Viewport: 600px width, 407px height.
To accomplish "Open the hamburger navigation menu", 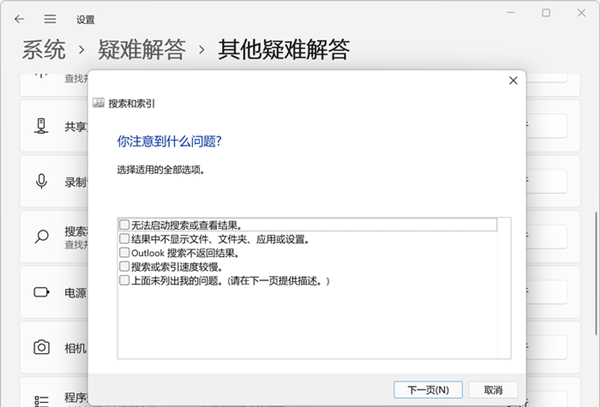I will 50,19.
